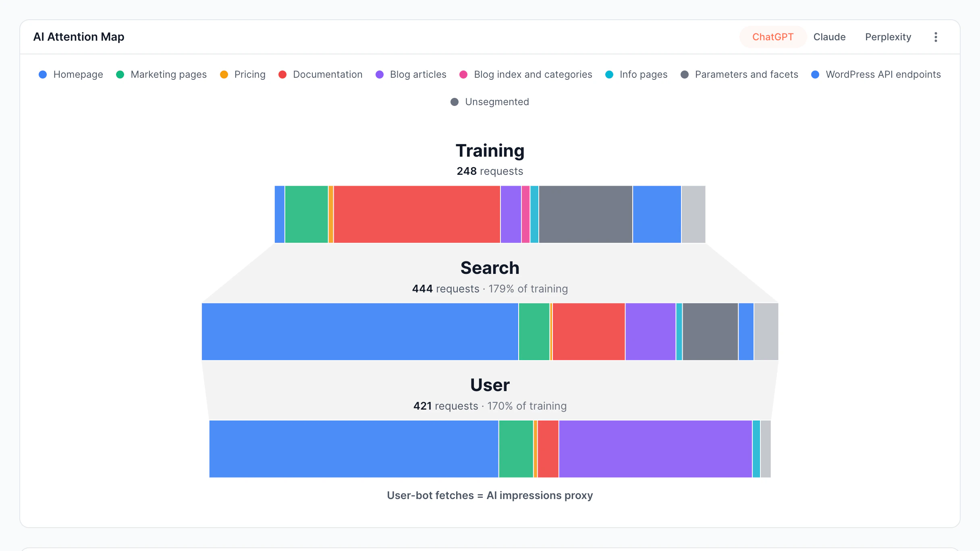This screenshot has width=980, height=551.
Task: Toggle the Pricing legend item
Action: pyautogui.click(x=243, y=75)
